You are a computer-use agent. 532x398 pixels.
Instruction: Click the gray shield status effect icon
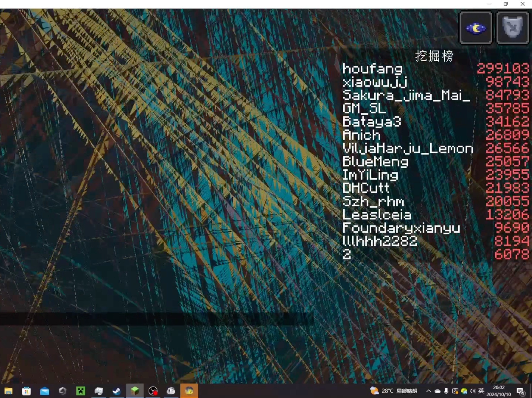[x=512, y=28]
